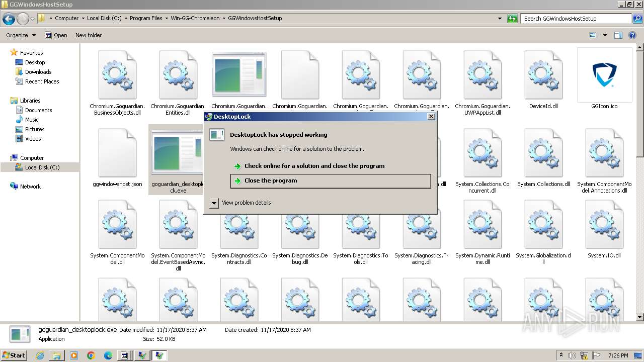Open the Organize dropdown menu
This screenshot has height=362, width=644.
pos(21,35)
